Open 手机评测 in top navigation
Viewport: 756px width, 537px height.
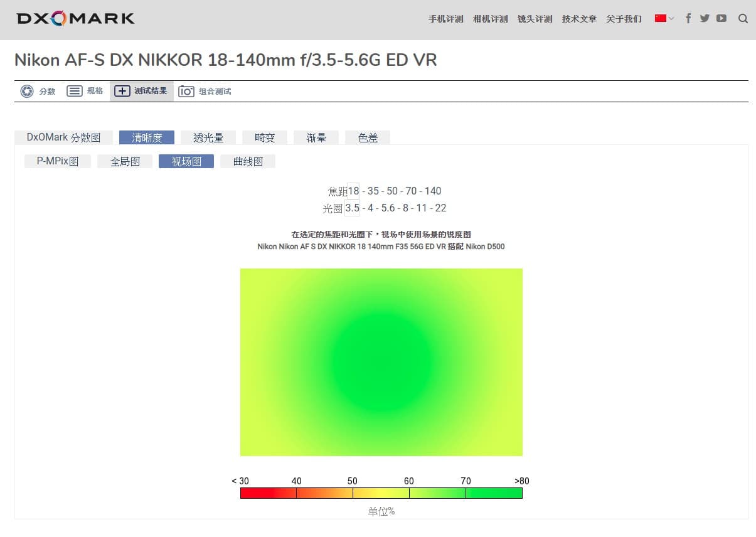click(x=446, y=19)
